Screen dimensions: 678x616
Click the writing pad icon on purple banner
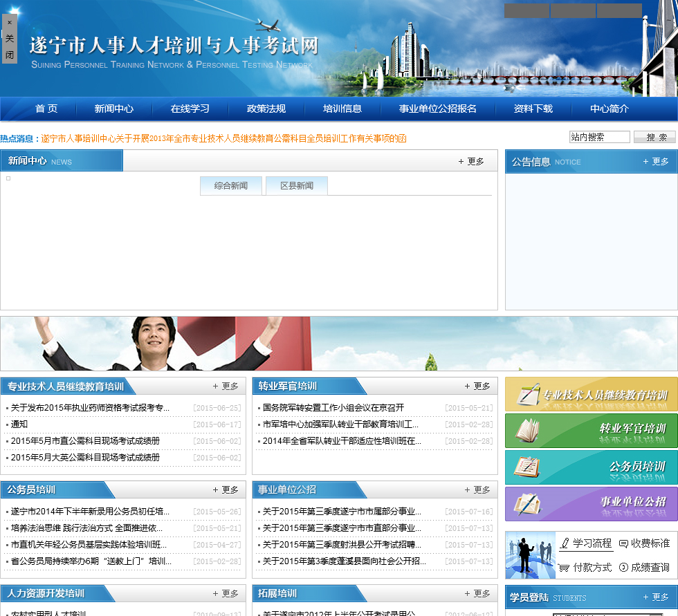[x=527, y=504]
